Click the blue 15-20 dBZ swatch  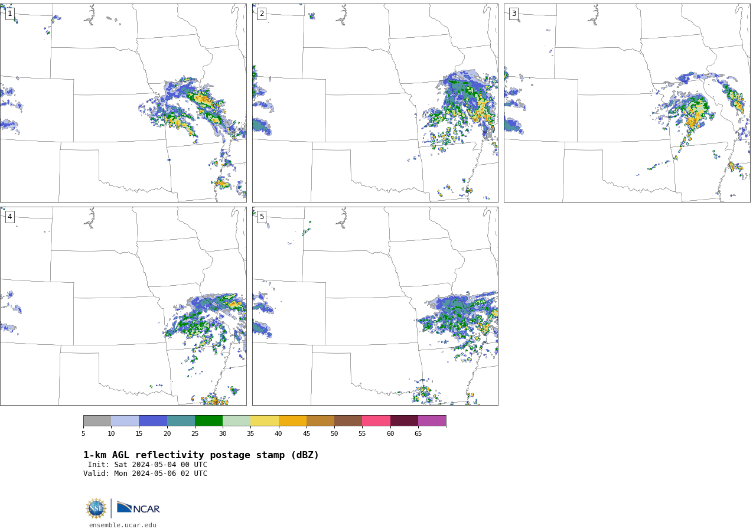coord(153,421)
